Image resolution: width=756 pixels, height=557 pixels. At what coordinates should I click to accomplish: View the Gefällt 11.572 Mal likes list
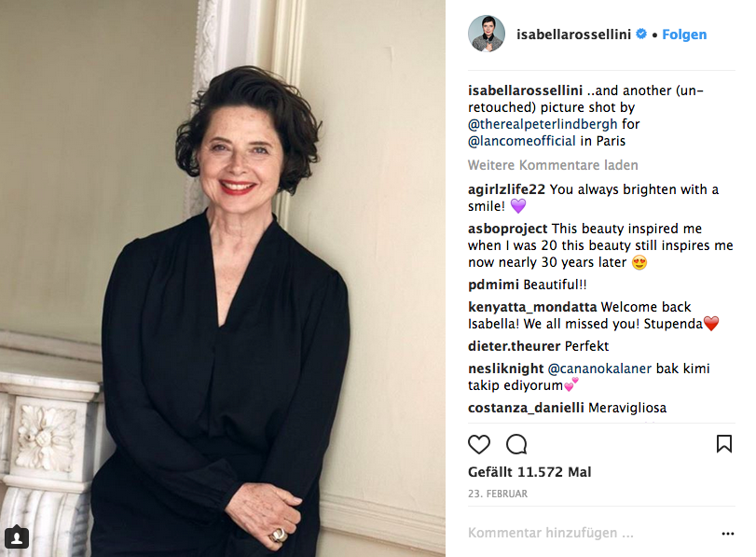pos(529,472)
